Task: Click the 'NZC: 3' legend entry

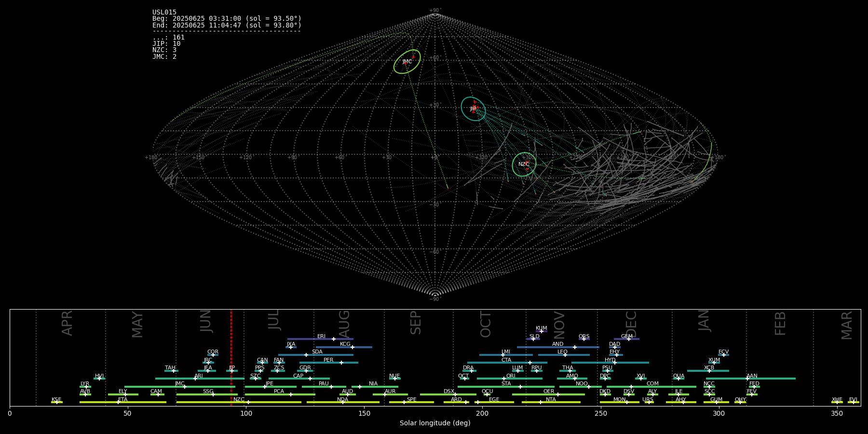Action: (164, 50)
